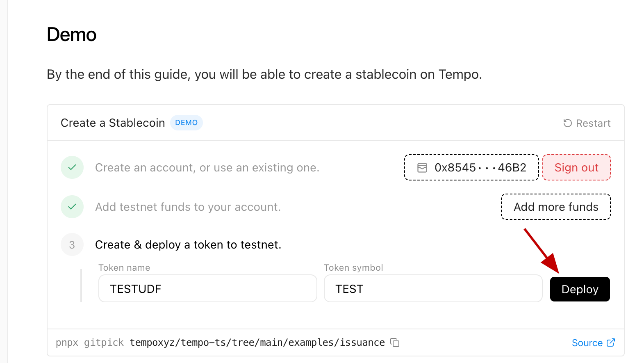
Task: Click the Restart circular arrow icon
Action: (567, 123)
